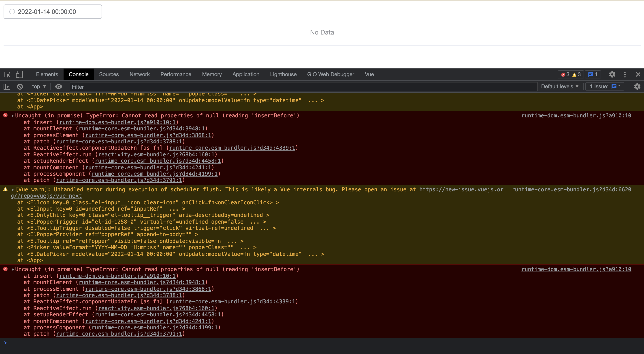
Task: Expand the Uncaught TypeError insertBefore message
Action: pyautogui.click(x=12, y=115)
